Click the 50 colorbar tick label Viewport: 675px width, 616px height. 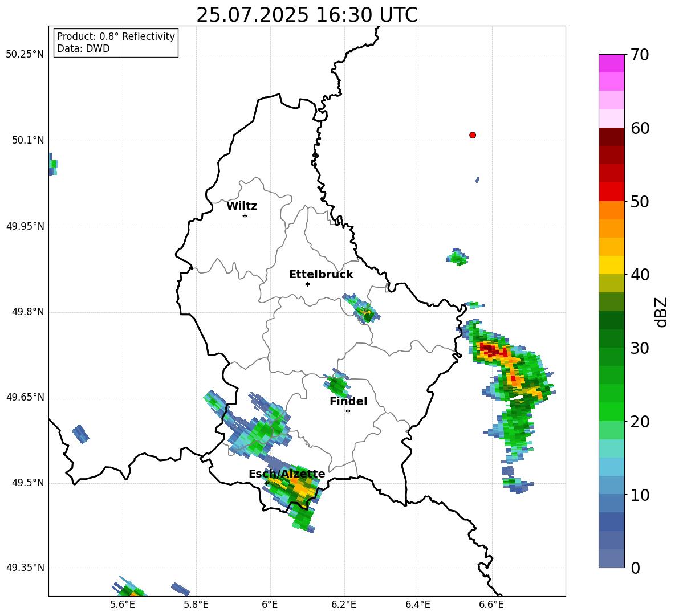tap(640, 201)
